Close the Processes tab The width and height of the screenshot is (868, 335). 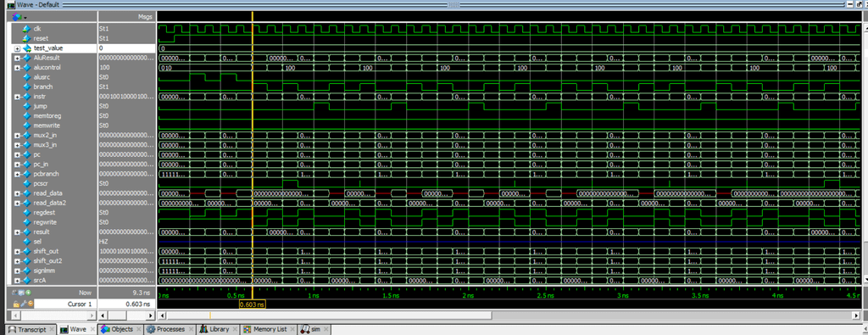click(x=190, y=329)
